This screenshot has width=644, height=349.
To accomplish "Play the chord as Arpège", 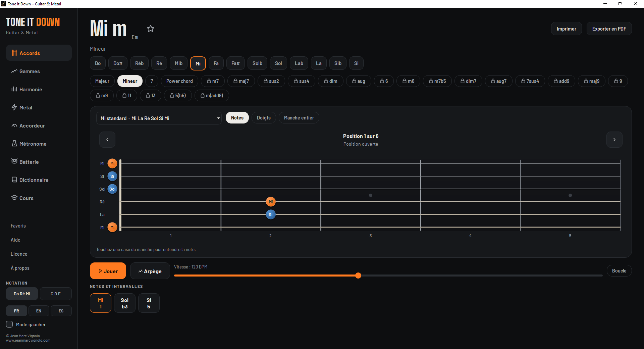I will pyautogui.click(x=150, y=271).
